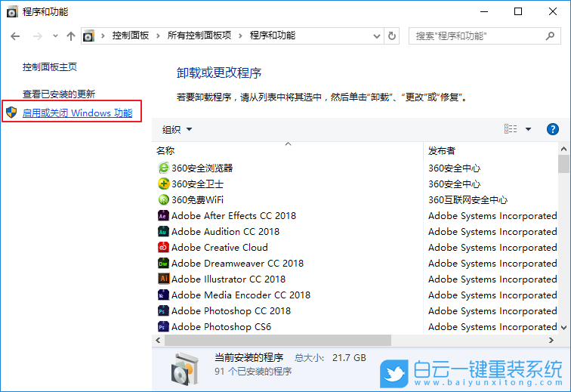571x392 pixels.
Task: Click the refresh button beside address bar
Action: [x=392, y=36]
